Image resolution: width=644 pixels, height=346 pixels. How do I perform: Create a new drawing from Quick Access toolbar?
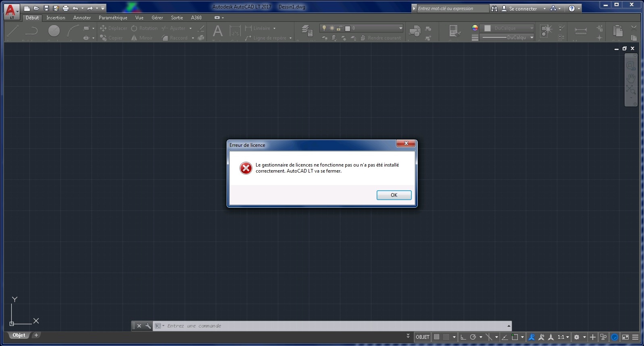(x=27, y=8)
